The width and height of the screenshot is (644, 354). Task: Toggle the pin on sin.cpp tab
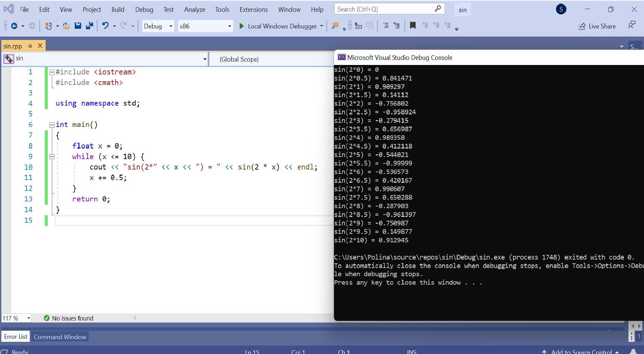pos(30,46)
